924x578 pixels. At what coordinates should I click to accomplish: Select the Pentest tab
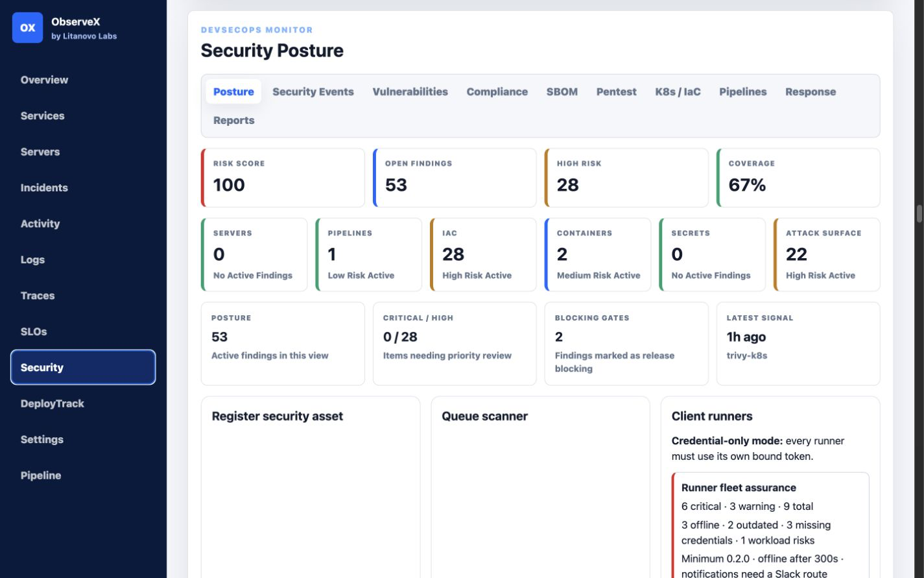[616, 91]
